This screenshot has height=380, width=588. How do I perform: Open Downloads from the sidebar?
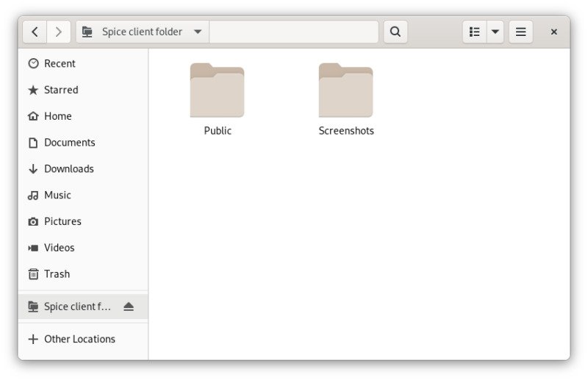(x=68, y=169)
